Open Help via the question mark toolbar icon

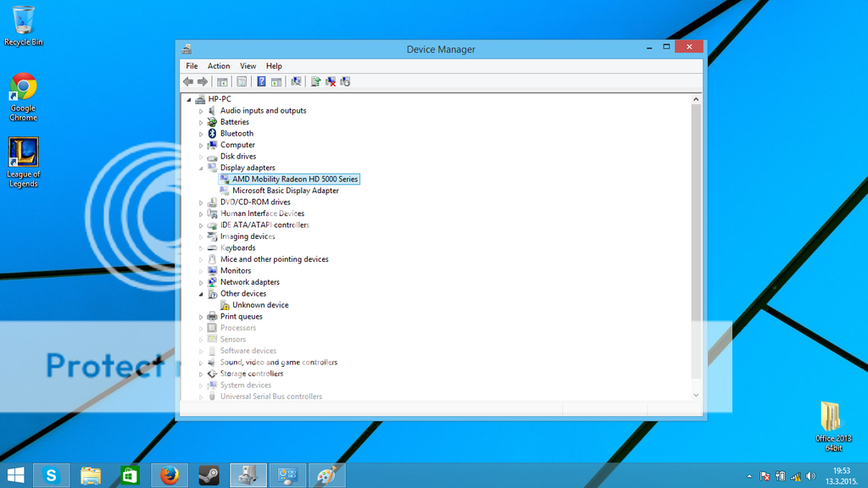[262, 81]
